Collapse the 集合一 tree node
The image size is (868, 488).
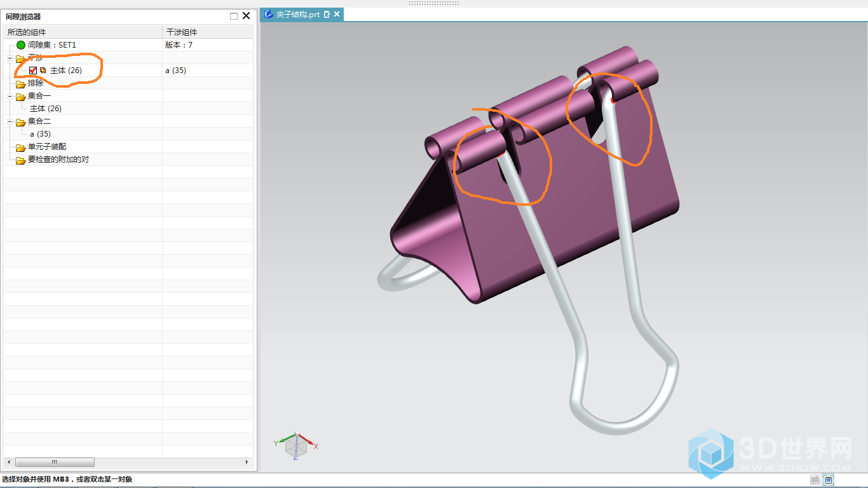coord(10,96)
